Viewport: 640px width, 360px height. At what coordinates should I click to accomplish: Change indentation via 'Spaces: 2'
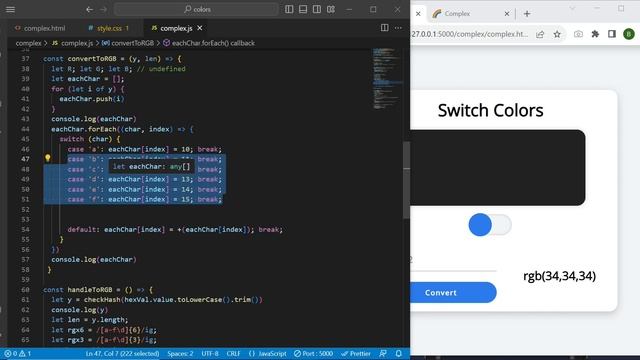pos(180,353)
